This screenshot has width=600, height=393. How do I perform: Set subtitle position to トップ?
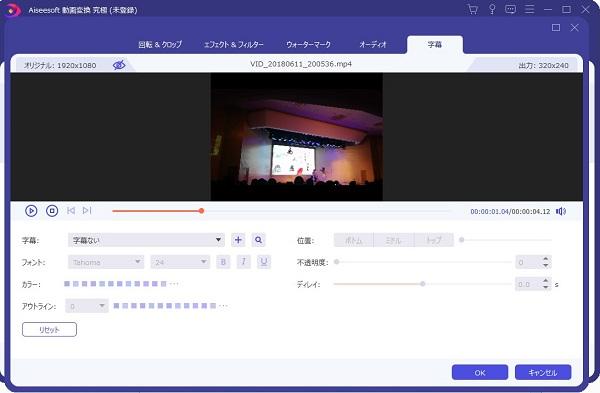(434, 240)
